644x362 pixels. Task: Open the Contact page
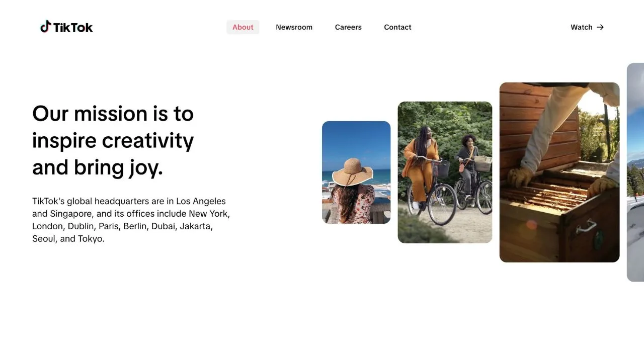397,27
